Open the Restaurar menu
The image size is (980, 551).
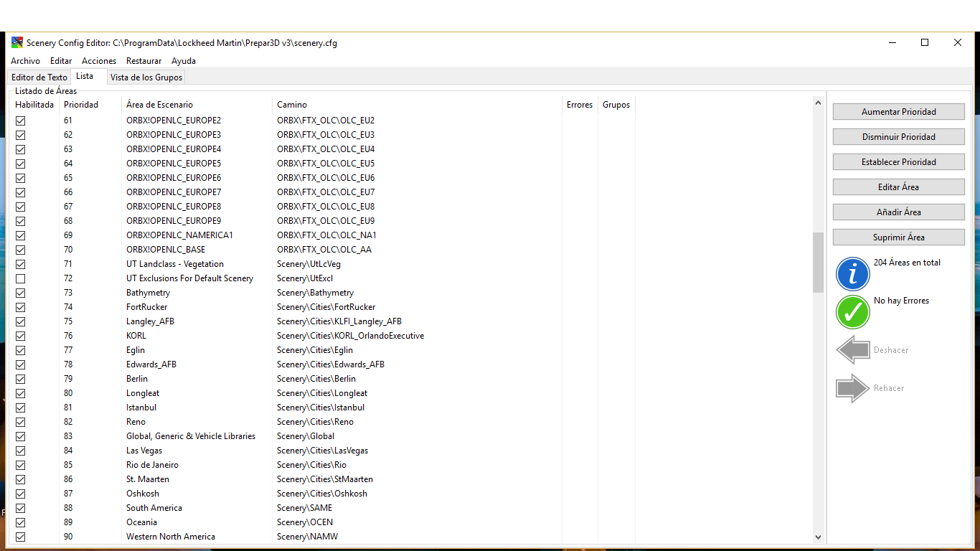tap(143, 61)
